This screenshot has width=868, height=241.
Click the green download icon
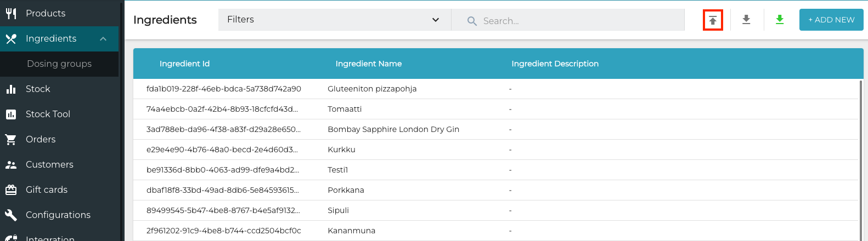780,20
